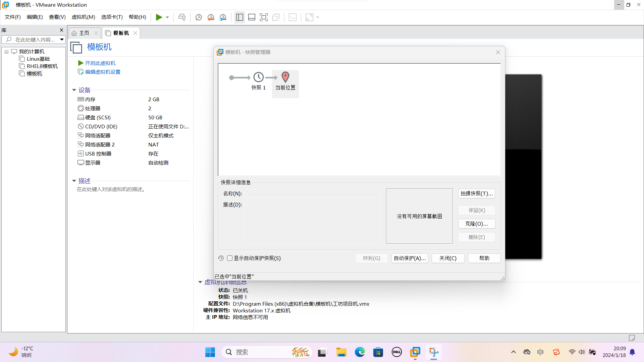This screenshot has height=362, width=644.
Task: Select Linux基础 in the library tree
Action: coord(38,59)
